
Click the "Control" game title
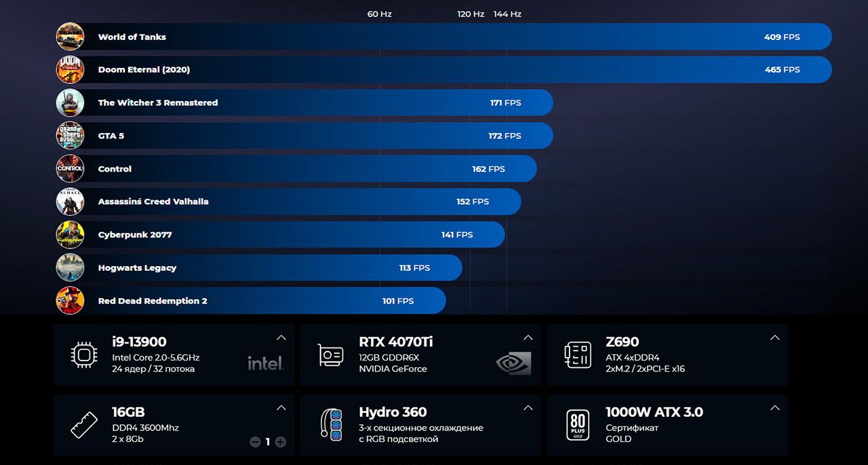pos(115,169)
